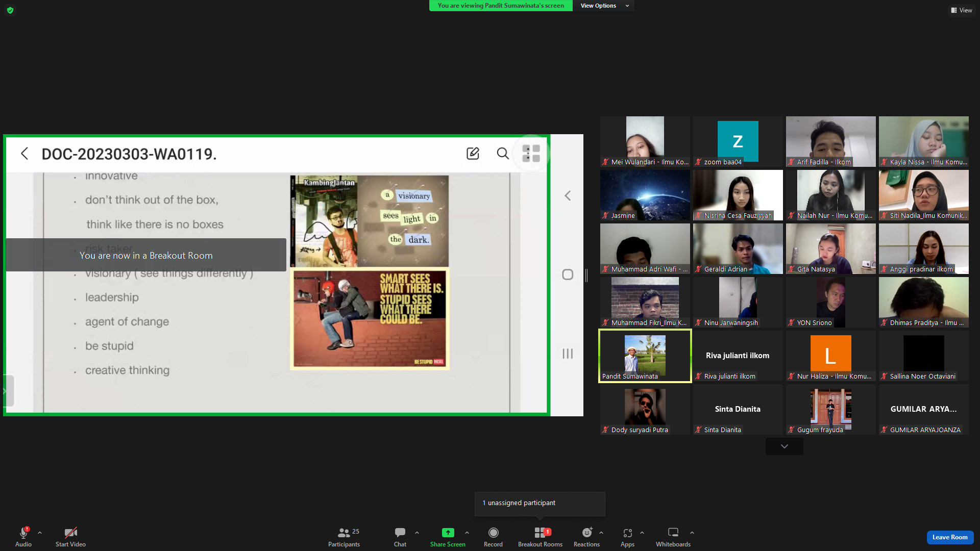Image resolution: width=980 pixels, height=551 pixels.
Task: Expand the Chat options caret
Action: 417,533
